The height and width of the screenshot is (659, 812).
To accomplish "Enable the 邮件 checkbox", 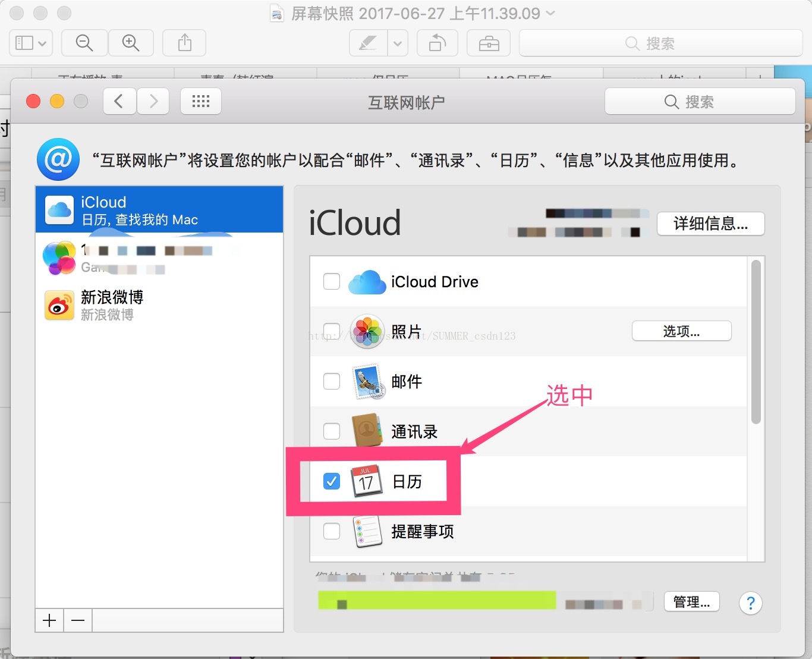I will (x=332, y=381).
